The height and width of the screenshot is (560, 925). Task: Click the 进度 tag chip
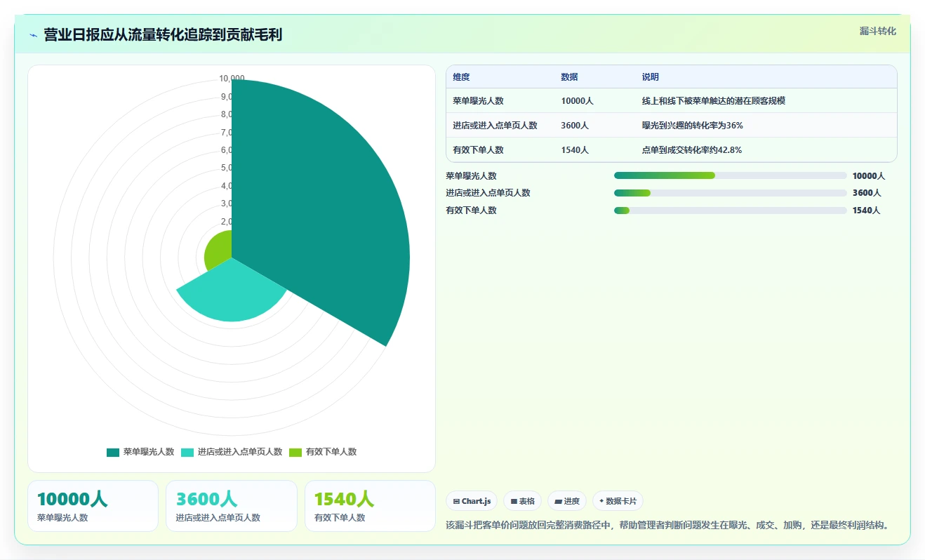567,501
